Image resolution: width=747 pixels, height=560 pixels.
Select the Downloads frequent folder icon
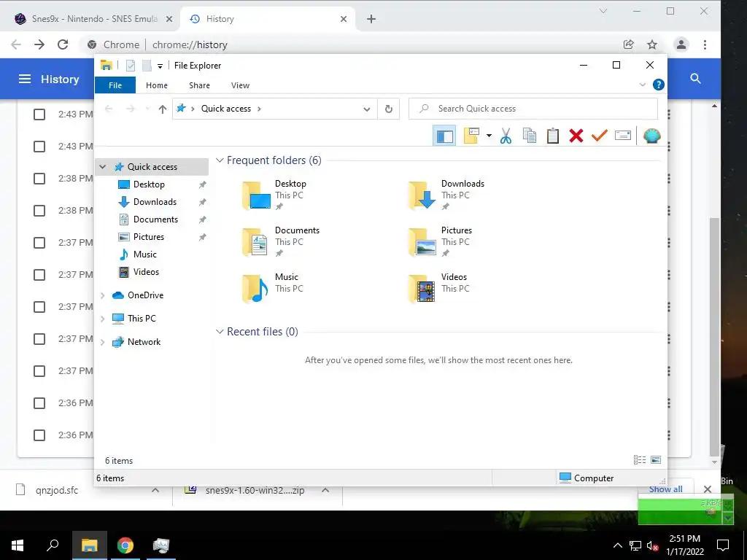(422, 195)
